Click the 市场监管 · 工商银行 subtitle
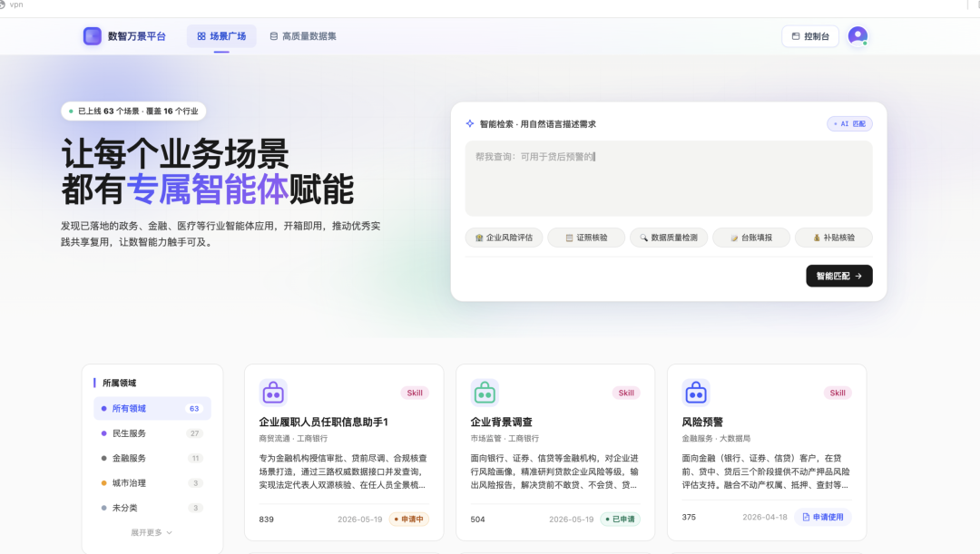The height and width of the screenshot is (554, 980). coord(505,439)
